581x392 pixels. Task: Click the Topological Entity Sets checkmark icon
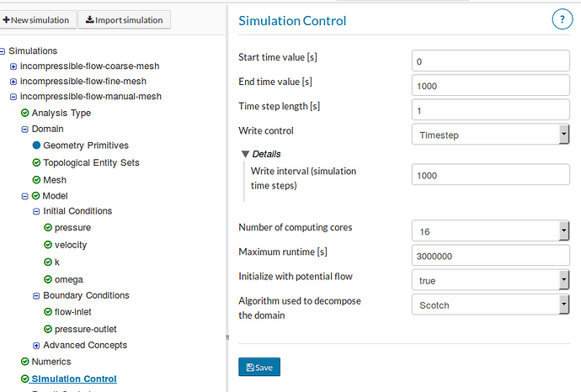coord(36,162)
